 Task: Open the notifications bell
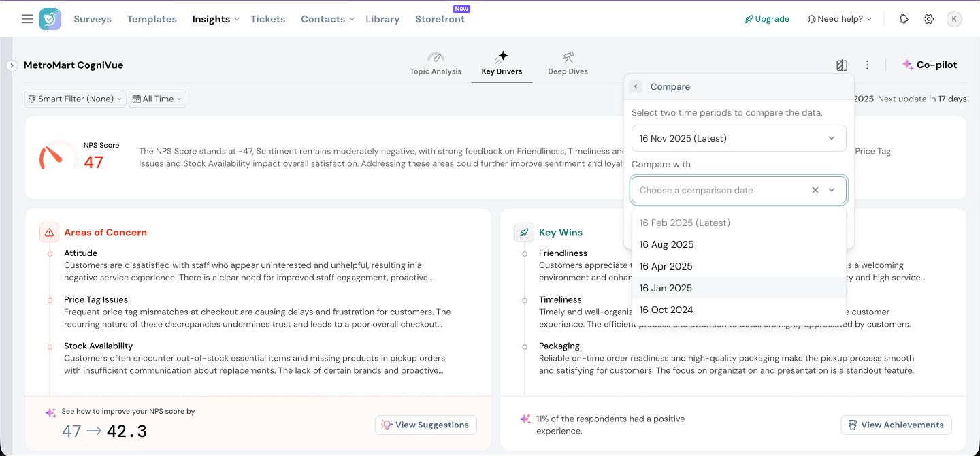coord(904,19)
